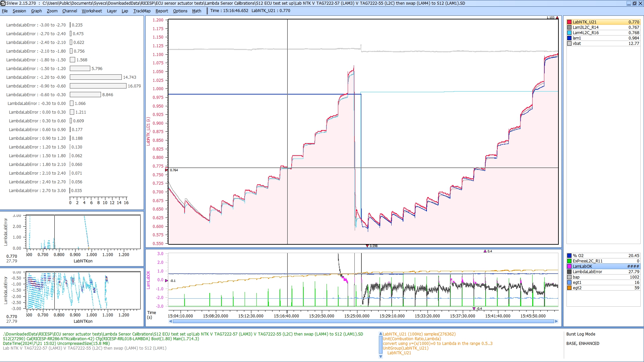The height and width of the screenshot is (362, 644).
Task: Click the minimum marker triangle labeled 0.598
Action: (x=367, y=246)
